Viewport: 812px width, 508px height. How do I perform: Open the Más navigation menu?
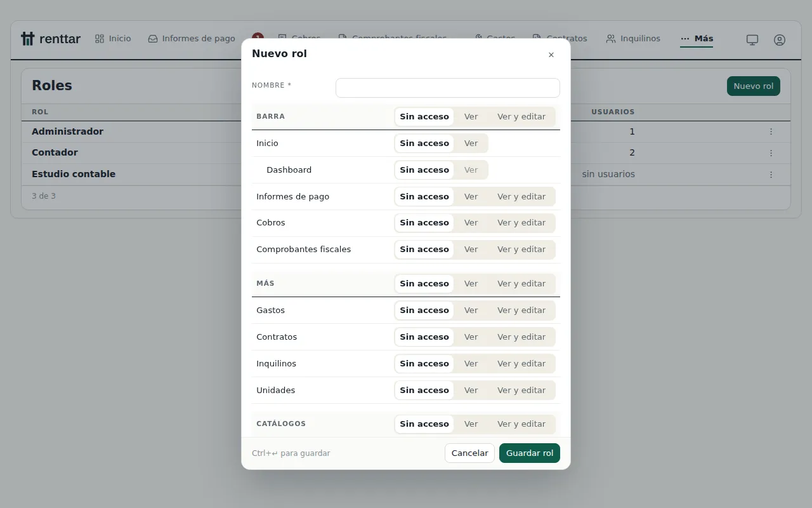tap(697, 39)
